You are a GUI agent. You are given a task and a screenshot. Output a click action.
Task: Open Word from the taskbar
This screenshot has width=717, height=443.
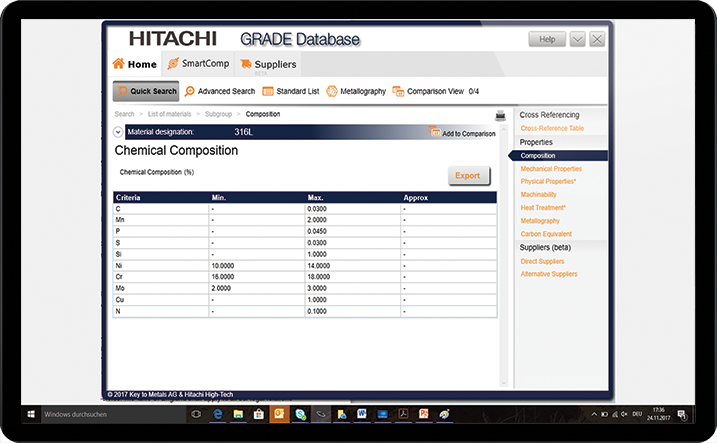(x=362, y=414)
